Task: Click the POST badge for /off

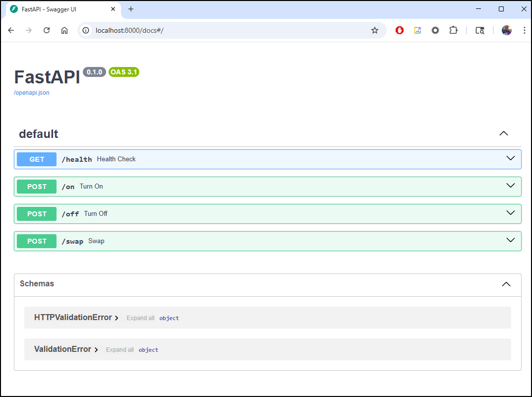Action: coord(37,214)
